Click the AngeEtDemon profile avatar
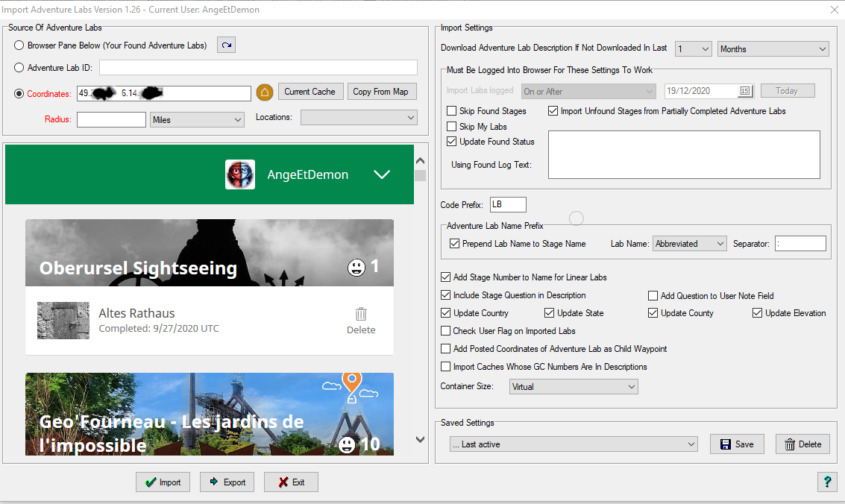845x504 pixels. click(240, 174)
